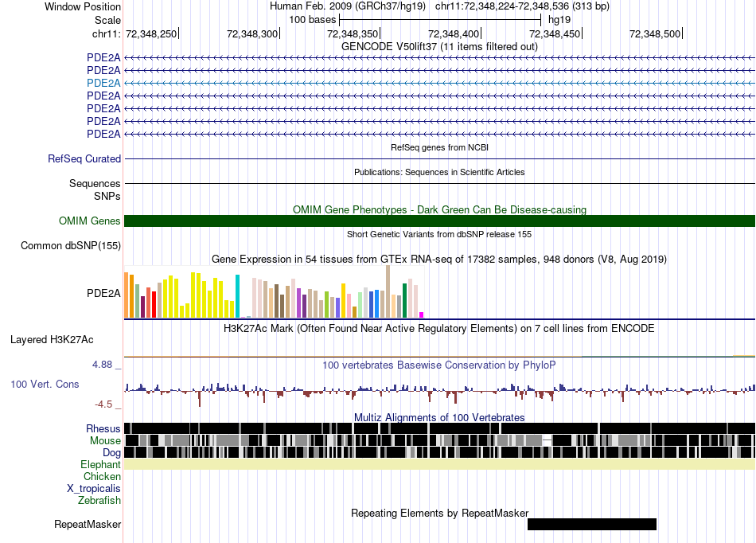This screenshot has height=543, width=756.
Task: Click the Rhesus alignment row
Action: tap(439, 428)
